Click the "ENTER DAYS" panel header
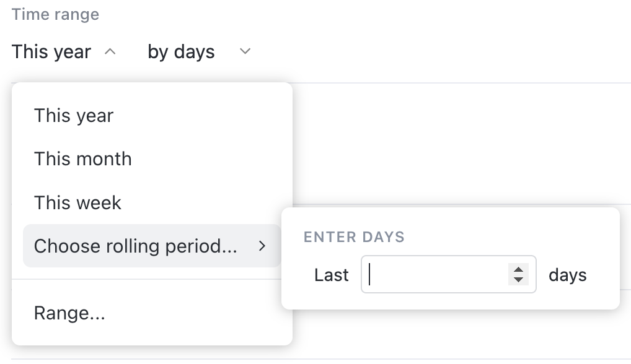Screen dimensions: 631x364 coord(353,236)
